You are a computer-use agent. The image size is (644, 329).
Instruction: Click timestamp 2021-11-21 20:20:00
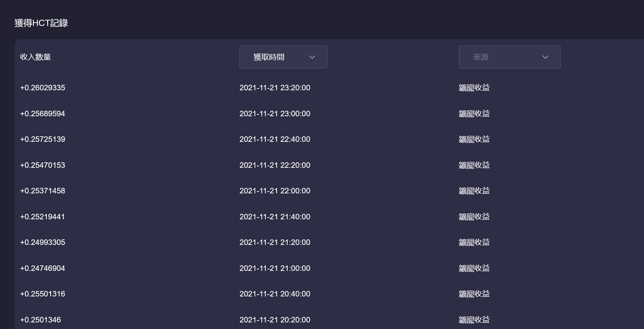click(x=275, y=320)
